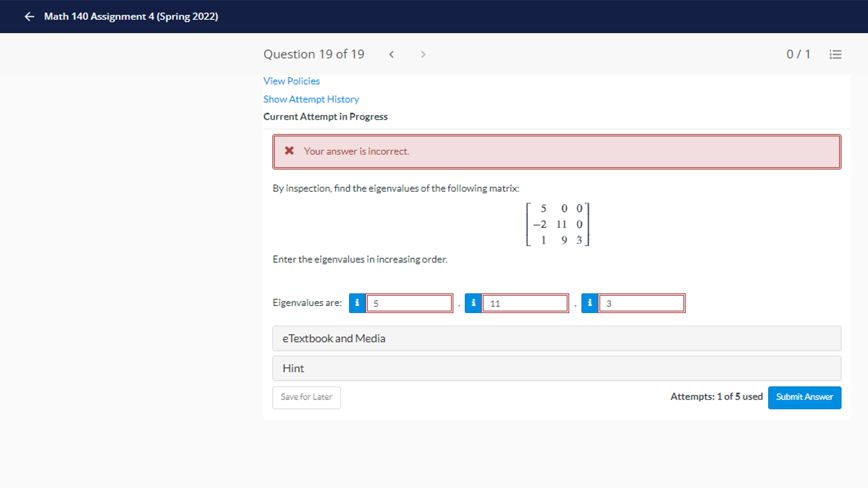Image resolution: width=868 pixels, height=488 pixels.
Task: Click the next question chevron
Action: click(423, 55)
